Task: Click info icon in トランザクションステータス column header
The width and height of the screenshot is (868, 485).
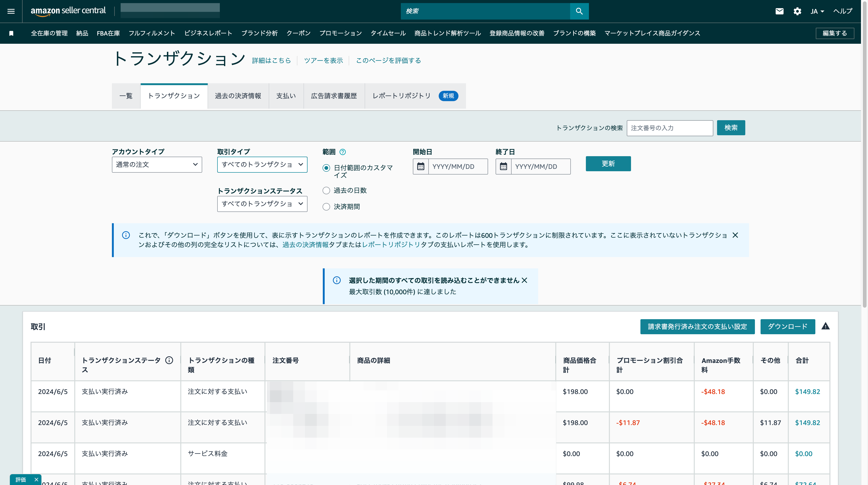Action: tap(169, 360)
